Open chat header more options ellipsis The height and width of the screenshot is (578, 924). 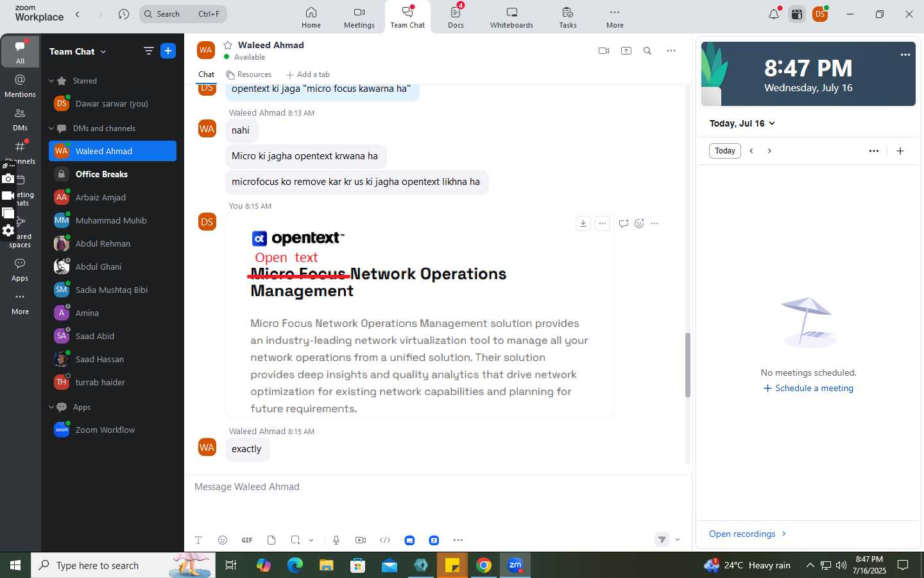(671, 51)
